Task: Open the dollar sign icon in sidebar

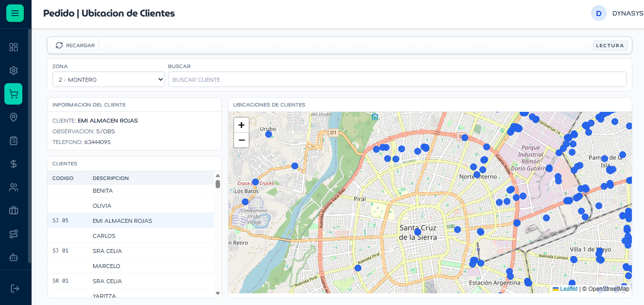Action: pos(14,164)
